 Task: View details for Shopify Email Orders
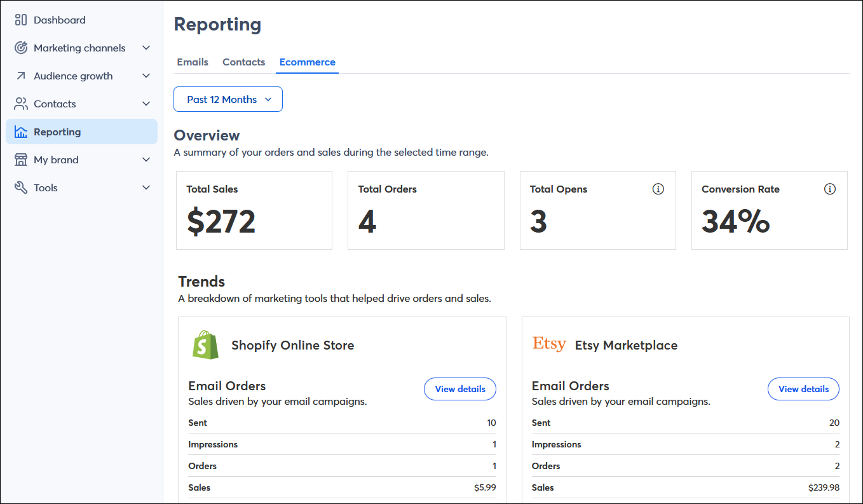coord(460,389)
